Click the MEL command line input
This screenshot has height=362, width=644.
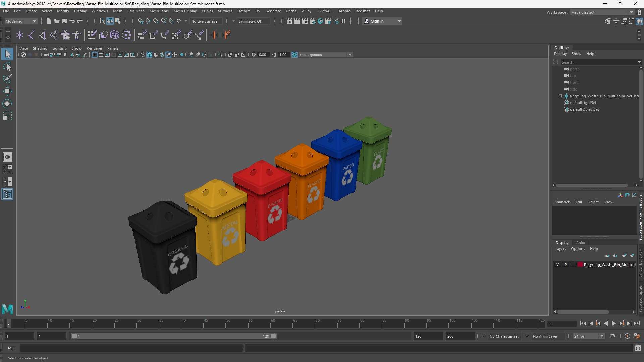click(131, 348)
